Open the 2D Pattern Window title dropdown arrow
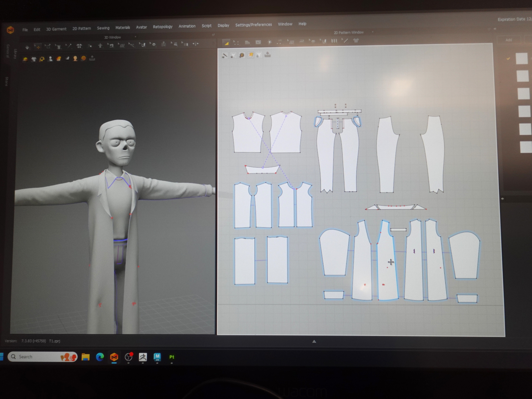Image resolution: width=532 pixels, height=399 pixels. pos(373,32)
